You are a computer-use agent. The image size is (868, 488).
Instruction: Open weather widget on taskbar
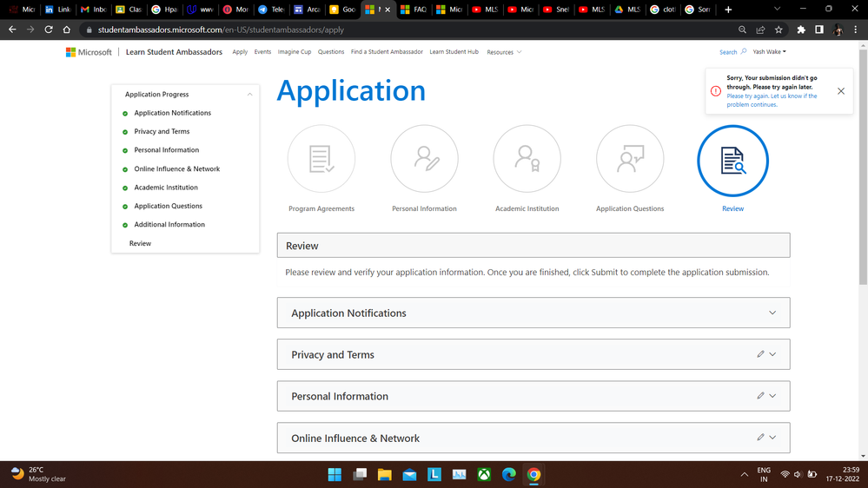click(39, 474)
